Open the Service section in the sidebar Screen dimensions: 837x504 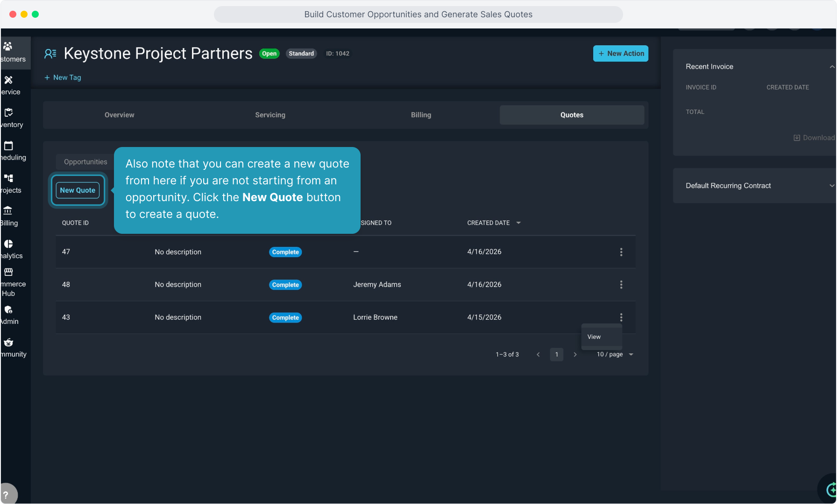coord(8,80)
